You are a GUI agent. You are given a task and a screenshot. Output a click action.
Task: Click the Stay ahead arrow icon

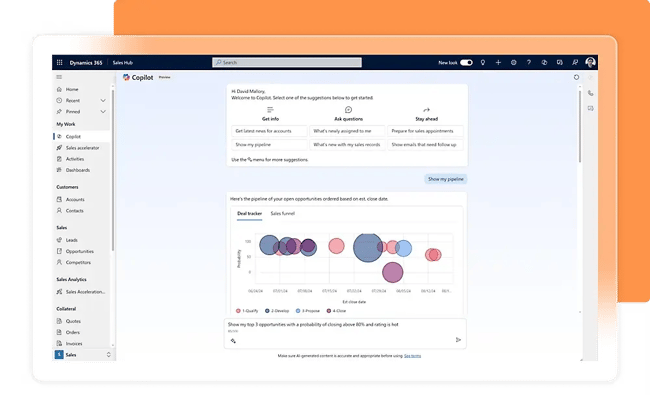[427, 110]
